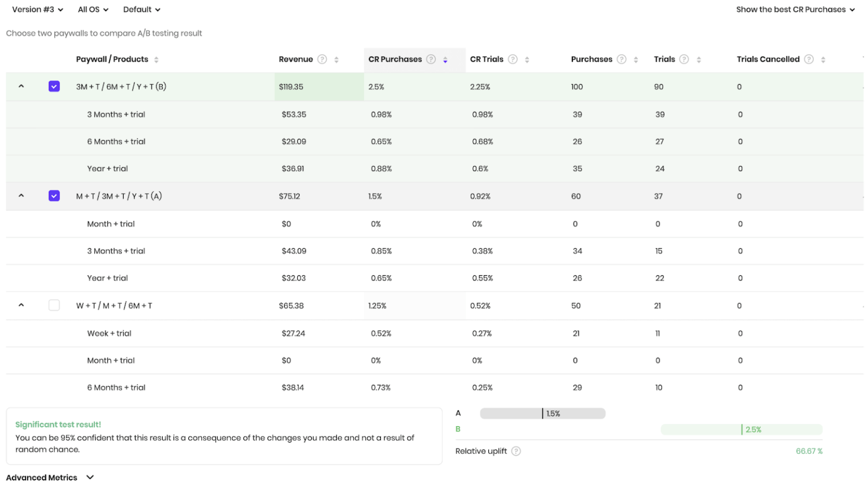868x494 pixels.
Task: Select the Year + trial product row
Action: [x=108, y=168]
